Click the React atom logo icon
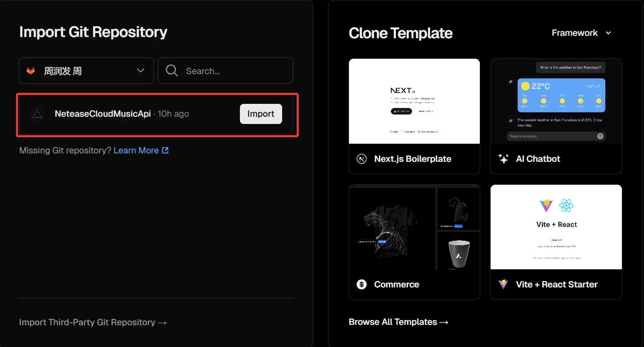This screenshot has height=347, width=644. (x=567, y=206)
